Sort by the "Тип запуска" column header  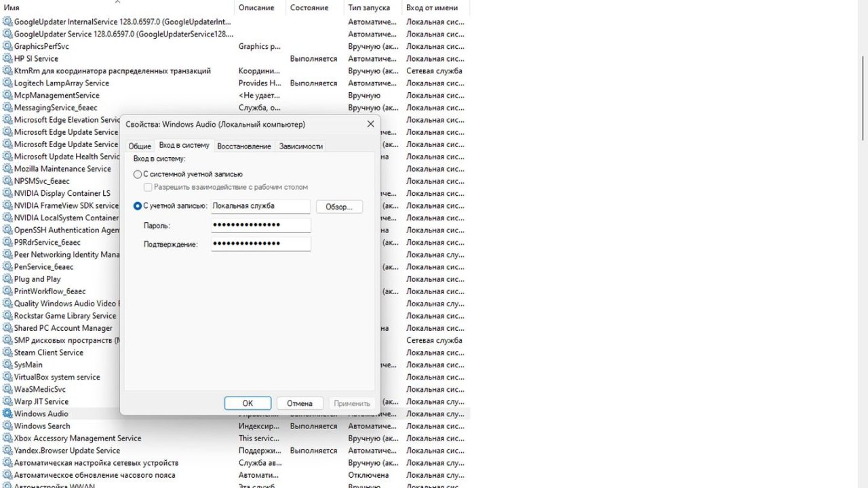tap(369, 7)
